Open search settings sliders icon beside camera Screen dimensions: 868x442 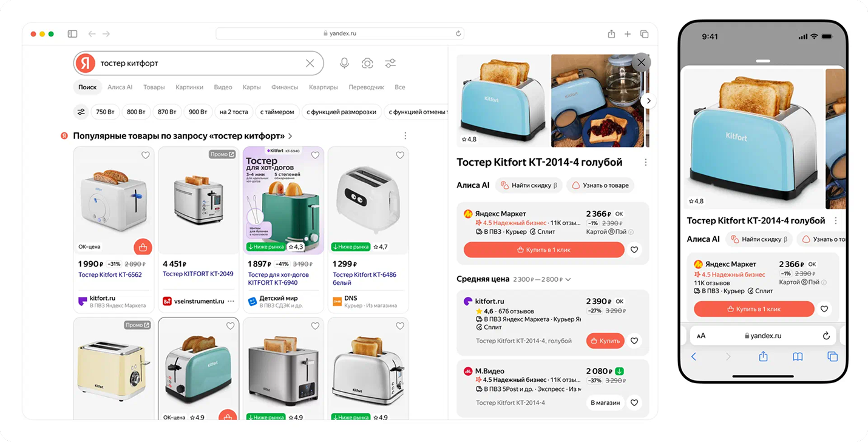(x=390, y=63)
